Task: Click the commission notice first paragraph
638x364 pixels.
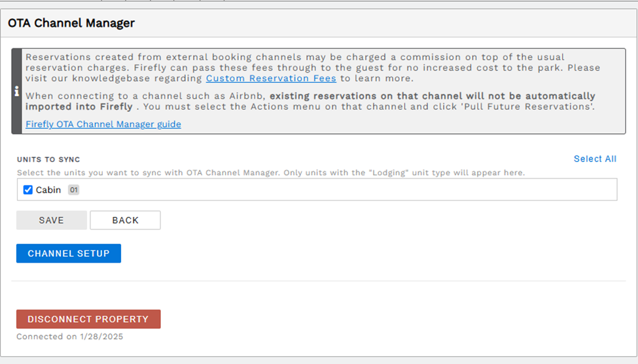Action: [x=313, y=67]
